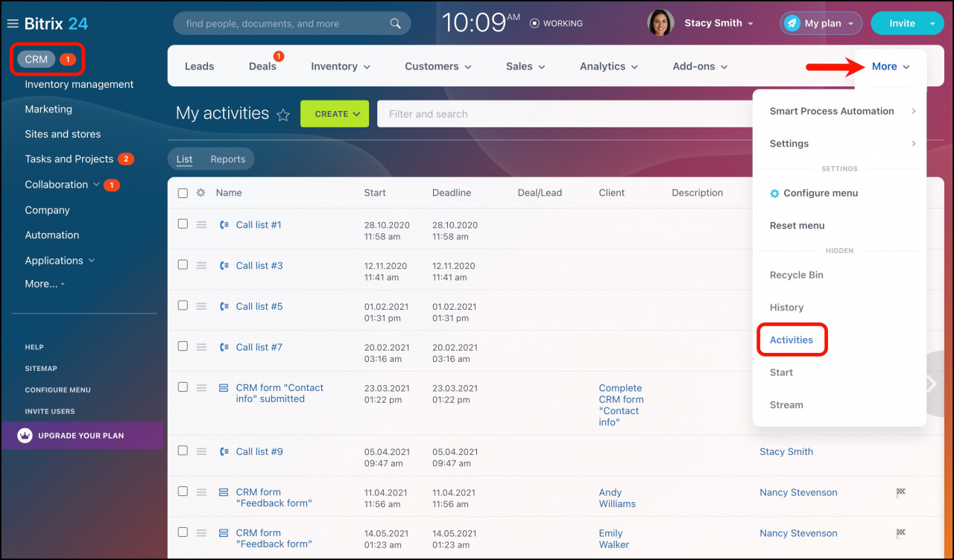Open the table settings gear icon
Image resolution: width=954 pixels, height=560 pixels.
coord(200,193)
